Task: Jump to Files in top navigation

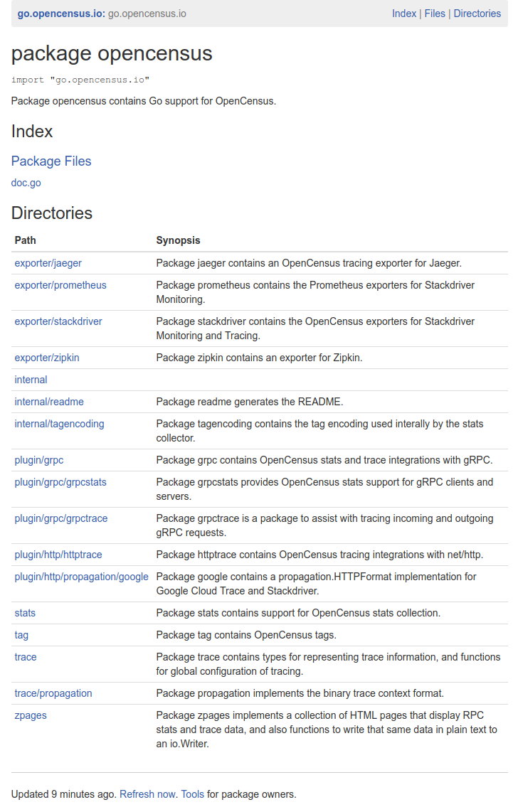Action: point(435,14)
